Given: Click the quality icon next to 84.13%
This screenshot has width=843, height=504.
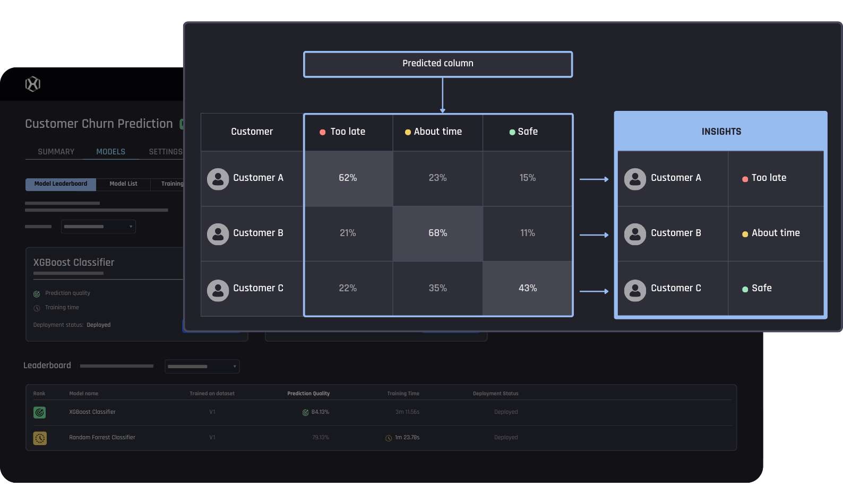Looking at the screenshot, I should coord(305,412).
